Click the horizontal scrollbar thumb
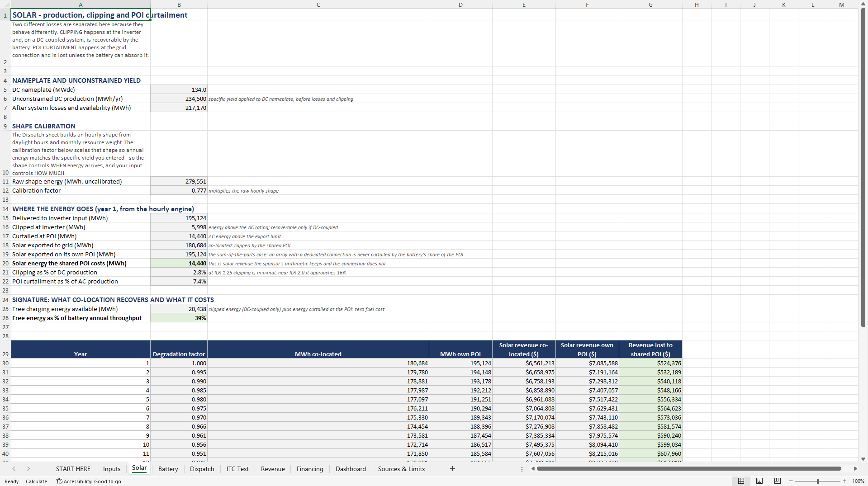Viewport: 868px width, 486px height. (689, 469)
